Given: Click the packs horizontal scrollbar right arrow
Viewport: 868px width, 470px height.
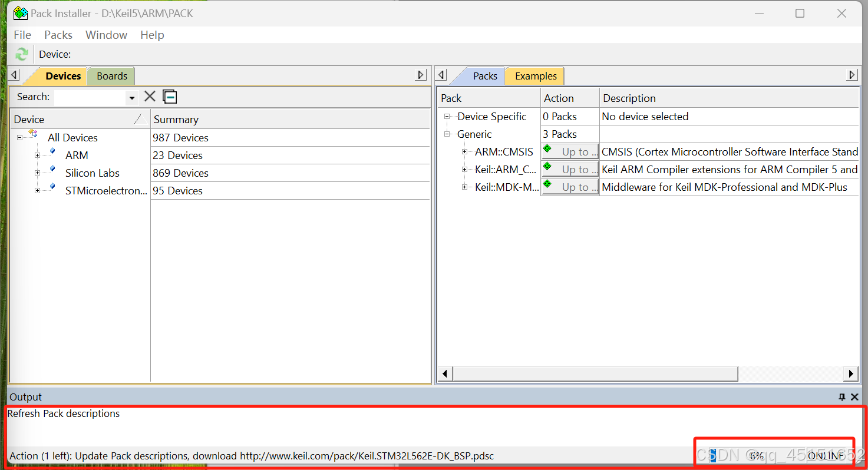Looking at the screenshot, I should (851, 373).
